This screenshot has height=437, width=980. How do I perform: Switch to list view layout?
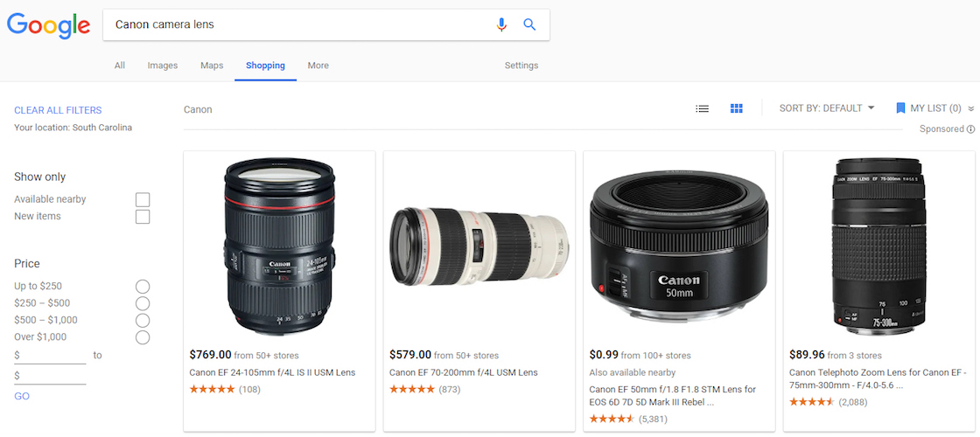click(x=702, y=108)
